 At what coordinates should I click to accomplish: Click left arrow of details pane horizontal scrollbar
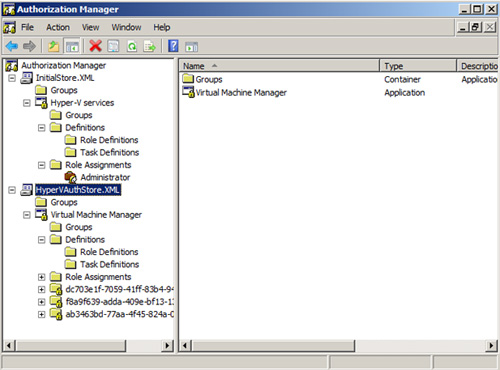tap(185, 346)
